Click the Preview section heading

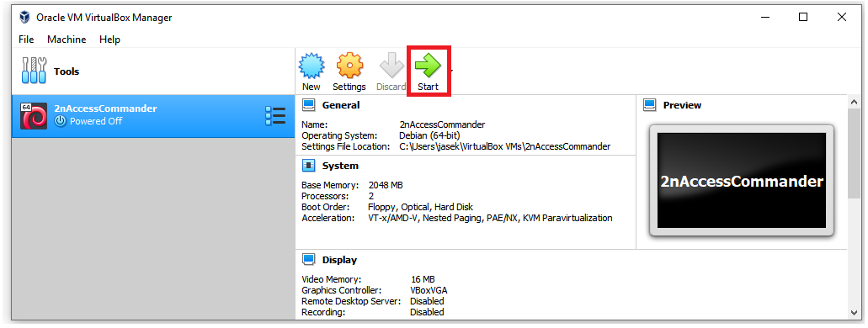pyautogui.click(x=682, y=105)
